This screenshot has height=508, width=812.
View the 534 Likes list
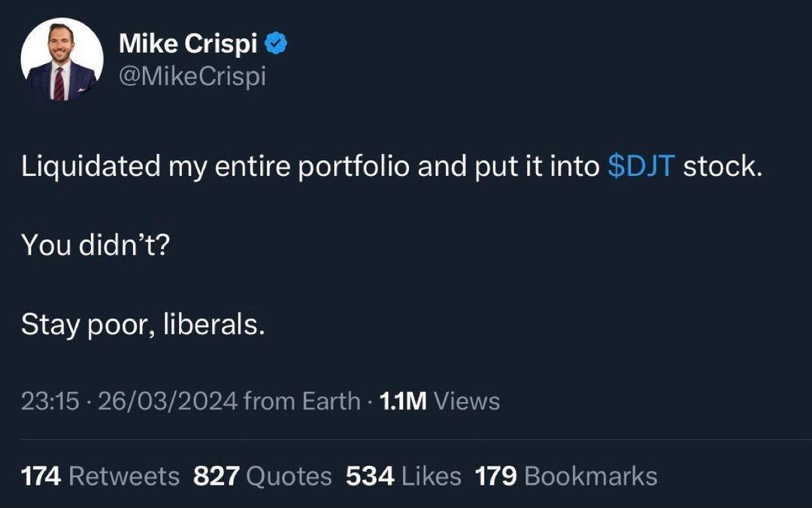tap(403, 476)
